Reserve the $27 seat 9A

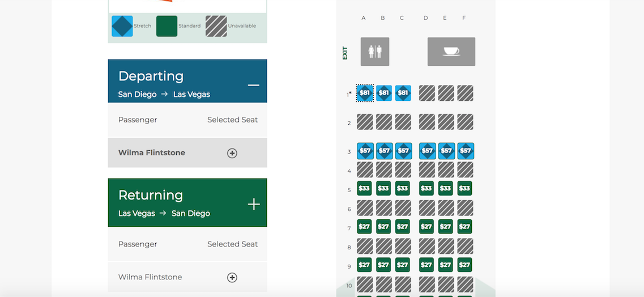364,265
